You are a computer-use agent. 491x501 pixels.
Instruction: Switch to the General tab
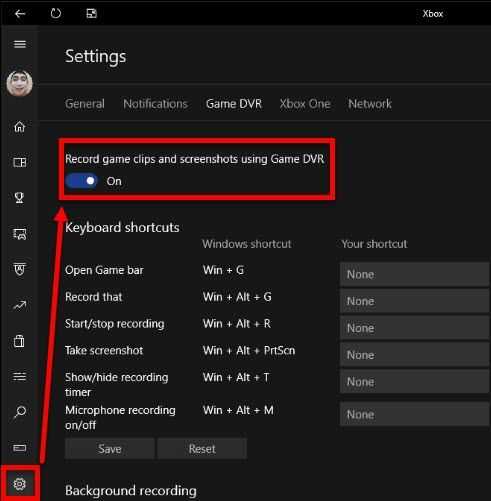(85, 104)
